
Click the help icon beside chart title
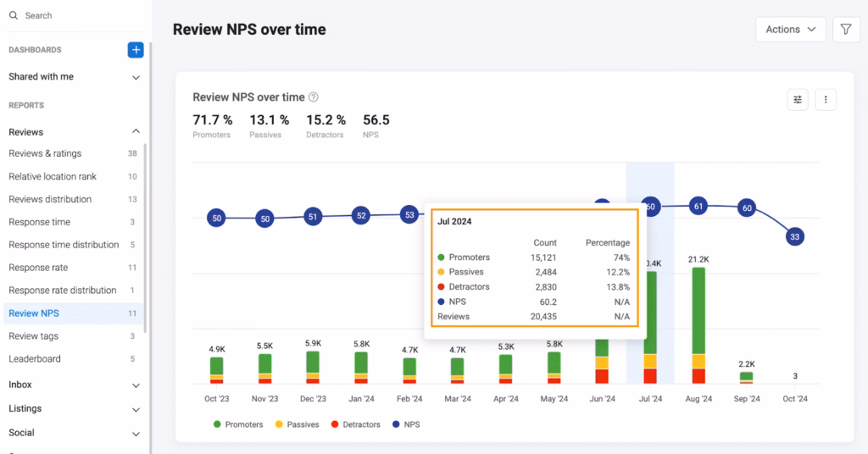click(x=314, y=97)
